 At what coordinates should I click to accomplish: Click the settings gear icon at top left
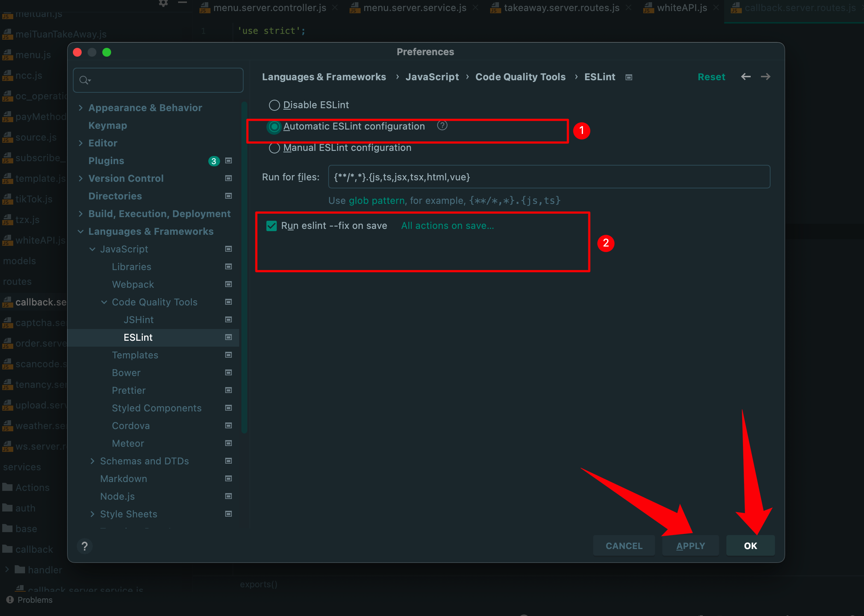tap(163, 3)
